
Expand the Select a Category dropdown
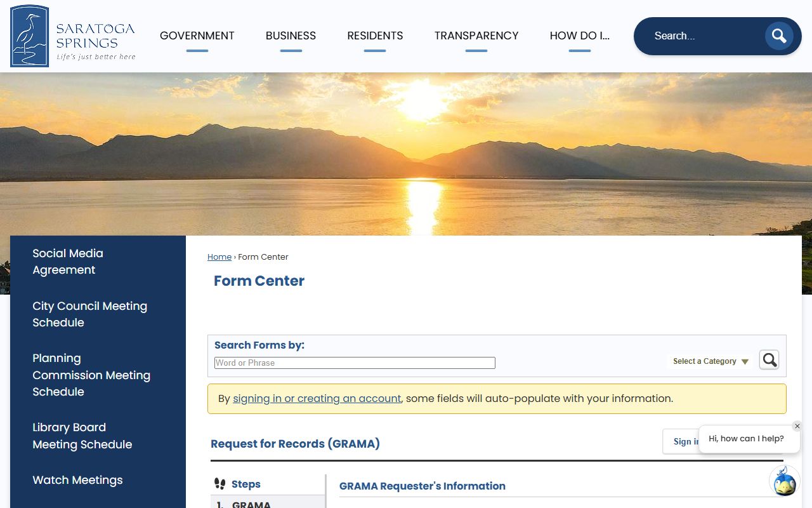(x=710, y=361)
